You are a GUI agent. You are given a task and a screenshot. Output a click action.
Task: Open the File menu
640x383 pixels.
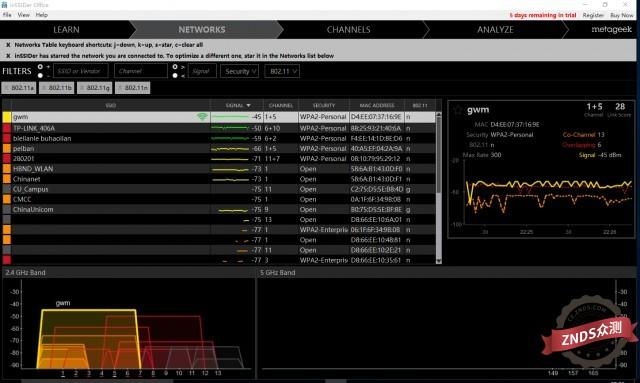[7, 15]
